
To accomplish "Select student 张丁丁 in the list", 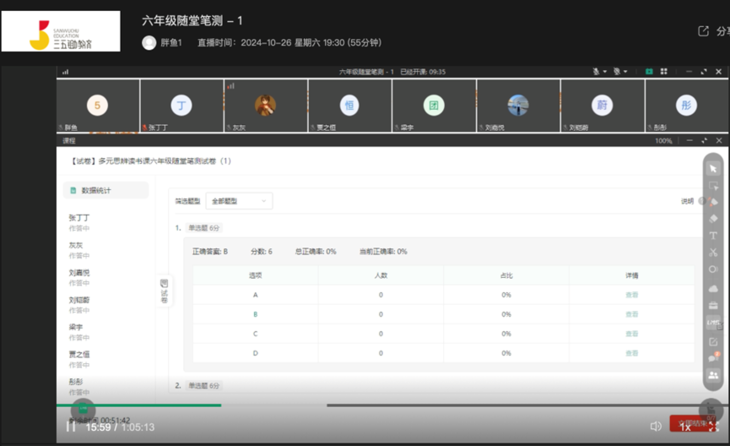I will point(80,217).
